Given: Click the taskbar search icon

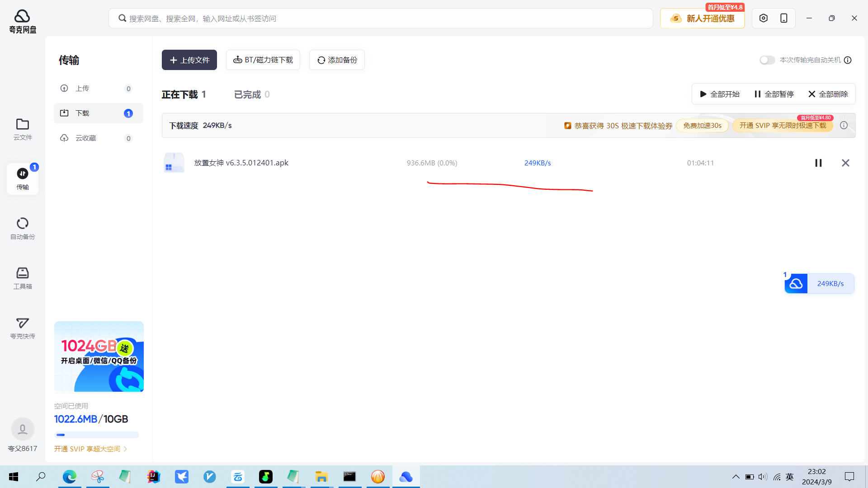Looking at the screenshot, I should pyautogui.click(x=41, y=477).
